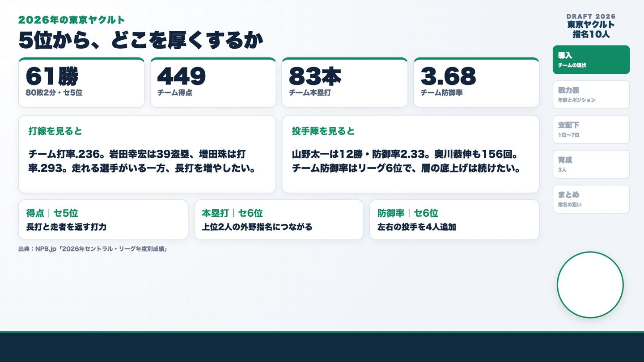The height and width of the screenshot is (362, 644).
Task: Select the 3.68 ERA figure
Action: click(x=448, y=76)
